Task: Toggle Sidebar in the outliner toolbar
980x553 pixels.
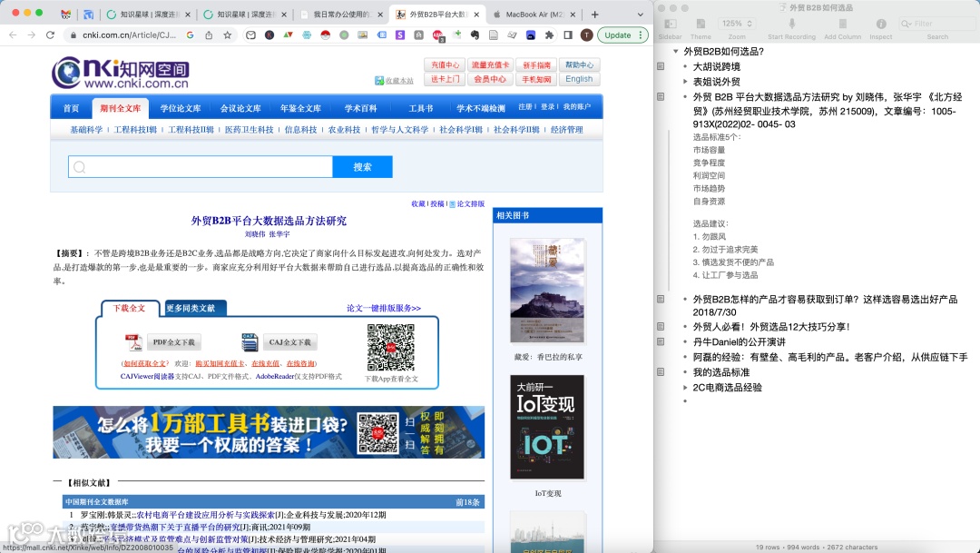Action: point(670,24)
